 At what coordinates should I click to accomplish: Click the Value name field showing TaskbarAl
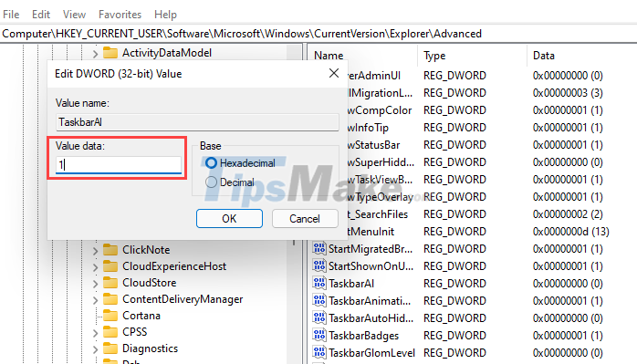click(197, 122)
